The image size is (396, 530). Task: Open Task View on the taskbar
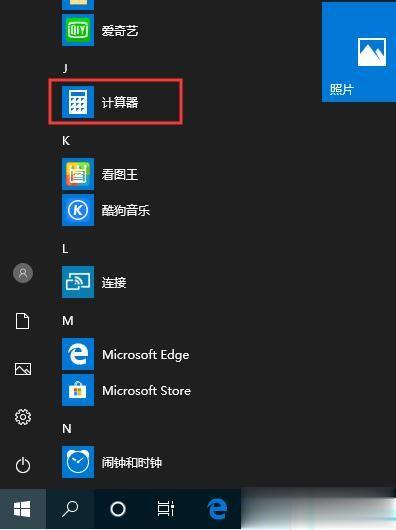pyautogui.click(x=166, y=509)
